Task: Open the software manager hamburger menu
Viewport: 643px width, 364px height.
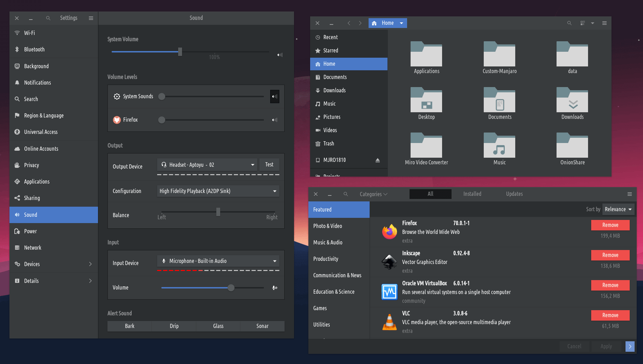Action: coord(630,194)
